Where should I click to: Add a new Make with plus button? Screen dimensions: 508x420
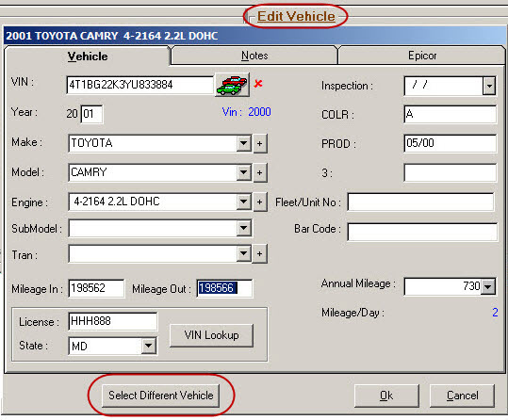(260, 143)
